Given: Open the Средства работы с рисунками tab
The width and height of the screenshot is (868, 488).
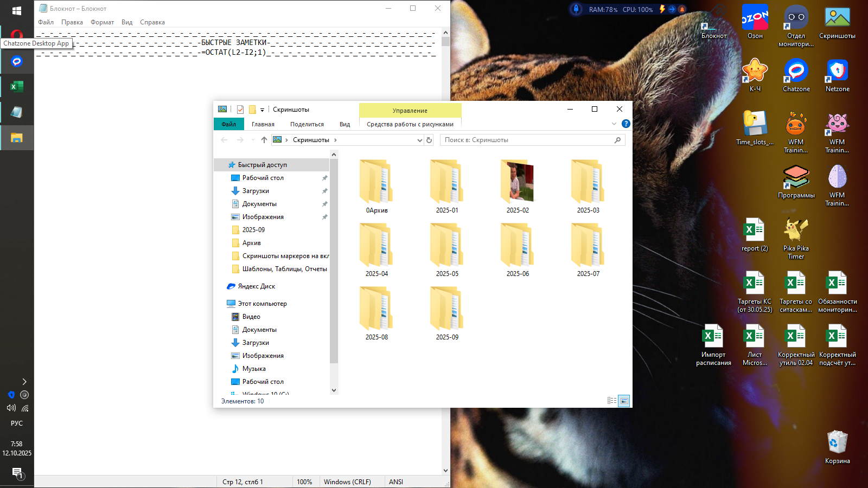Looking at the screenshot, I should coord(410,124).
